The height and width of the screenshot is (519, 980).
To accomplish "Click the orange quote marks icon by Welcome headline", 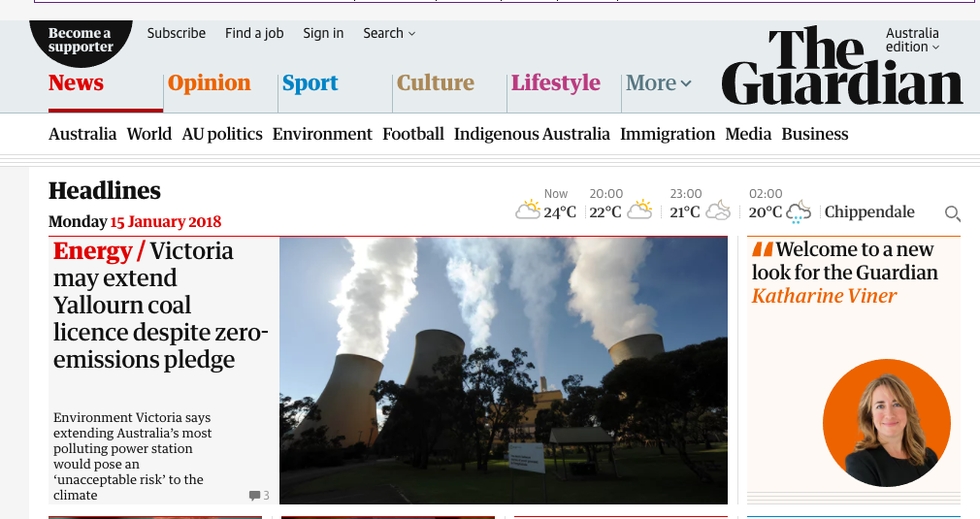I will pos(763,249).
